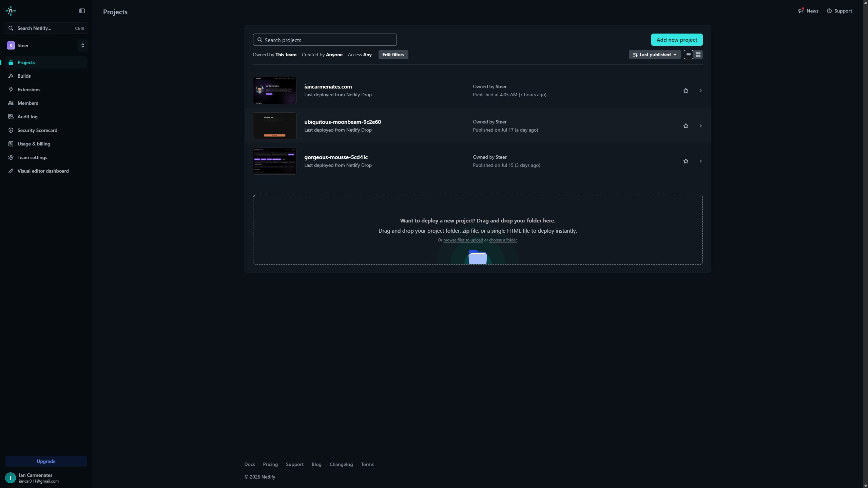Screen dimensions: 868x488
Task: Click the Support help icon at top
Action: pyautogui.click(x=829, y=11)
